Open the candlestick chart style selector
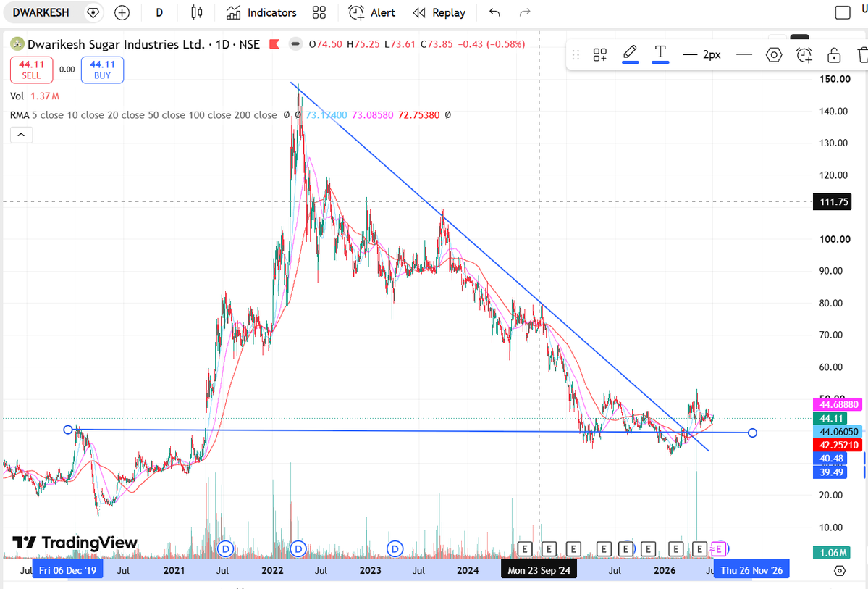The width and height of the screenshot is (868, 589). [x=196, y=12]
